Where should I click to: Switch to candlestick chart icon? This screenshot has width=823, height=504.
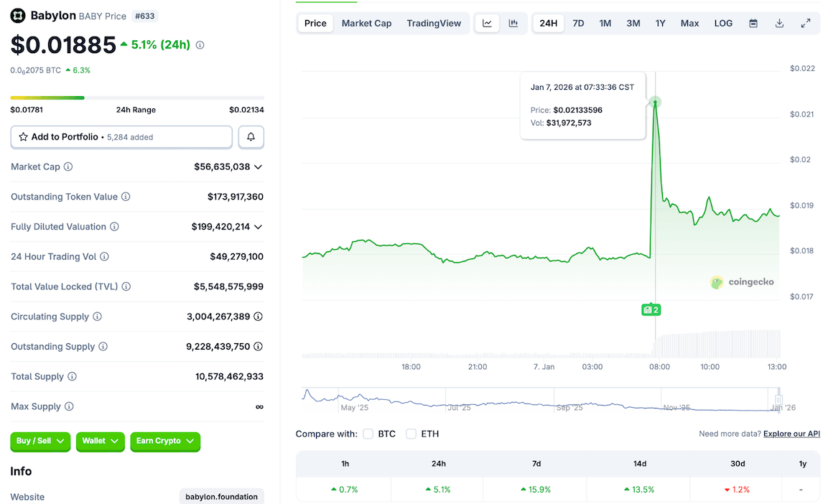pyautogui.click(x=513, y=23)
